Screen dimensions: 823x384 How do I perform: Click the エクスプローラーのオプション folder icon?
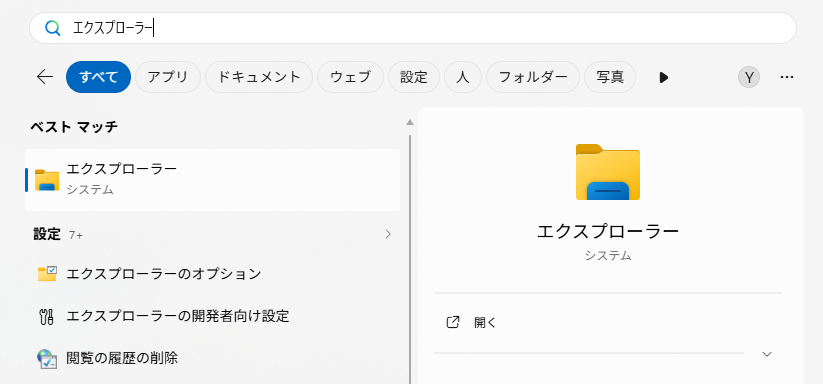pos(47,274)
